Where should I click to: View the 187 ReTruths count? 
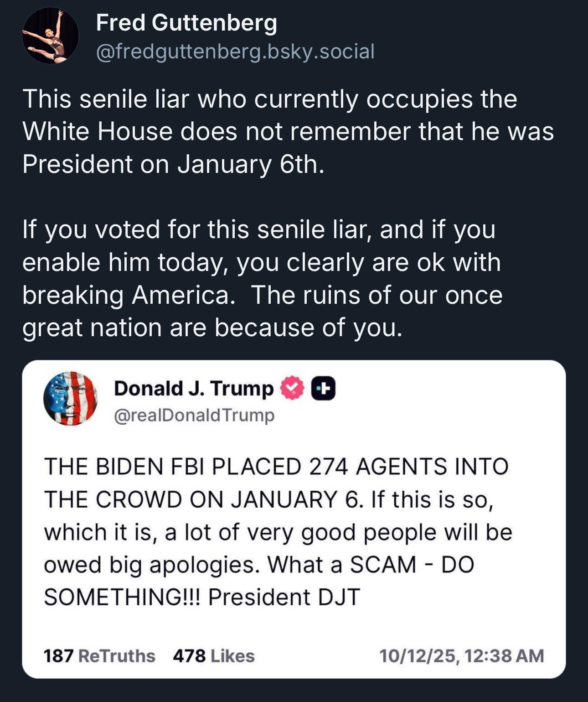tap(99, 656)
